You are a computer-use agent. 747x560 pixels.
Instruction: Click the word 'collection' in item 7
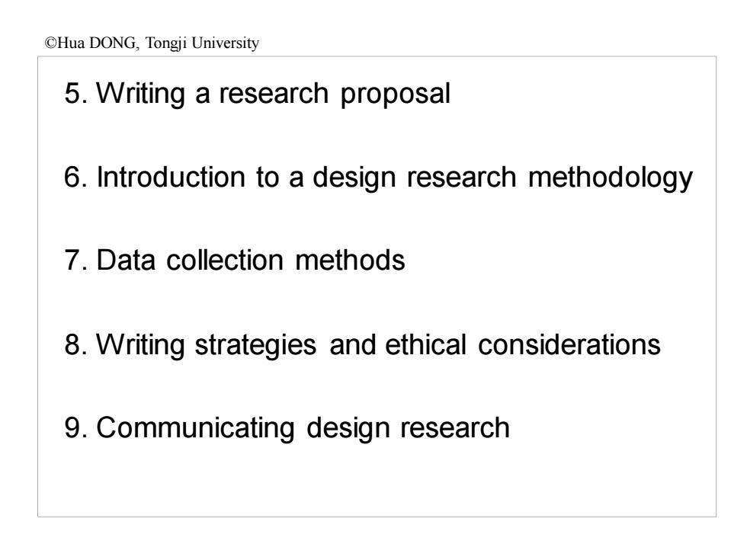tap(225, 260)
